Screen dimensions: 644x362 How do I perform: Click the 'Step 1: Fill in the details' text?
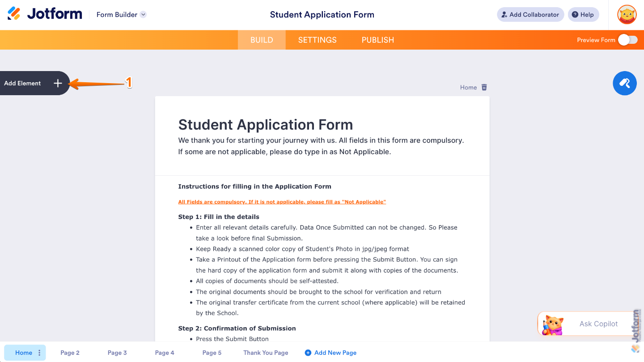[x=219, y=217]
